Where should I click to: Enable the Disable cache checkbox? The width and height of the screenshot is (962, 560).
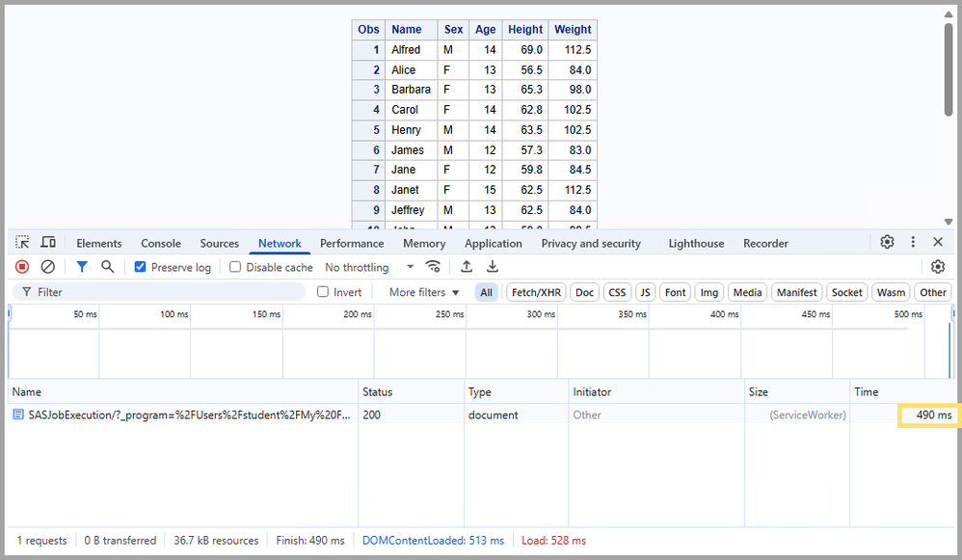[x=235, y=267]
